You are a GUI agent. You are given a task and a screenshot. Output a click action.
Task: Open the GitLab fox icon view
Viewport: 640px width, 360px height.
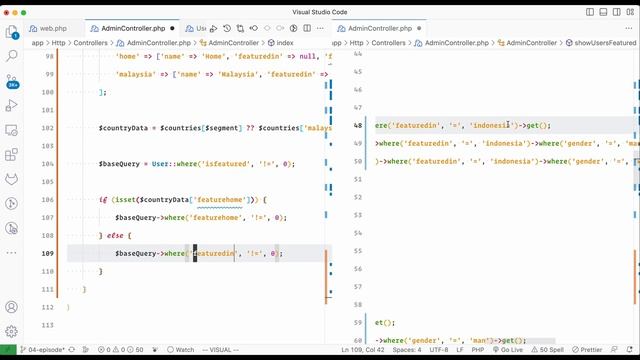pos(11,179)
